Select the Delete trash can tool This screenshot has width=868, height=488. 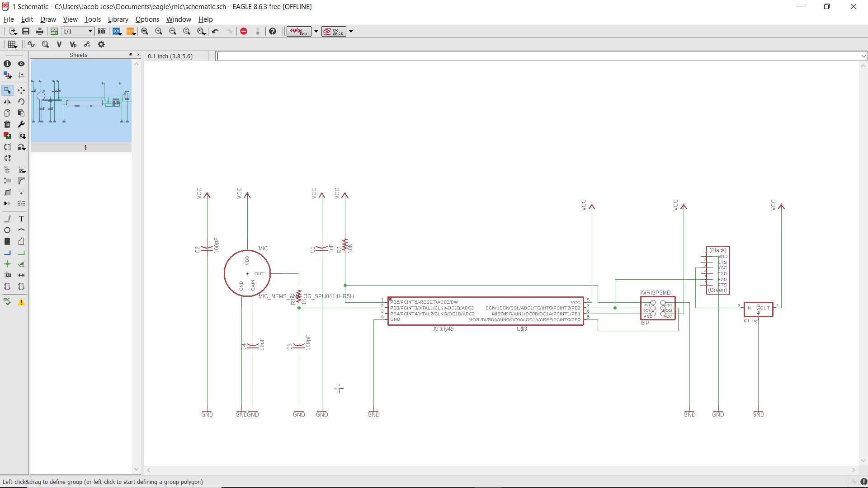pyautogui.click(x=7, y=124)
